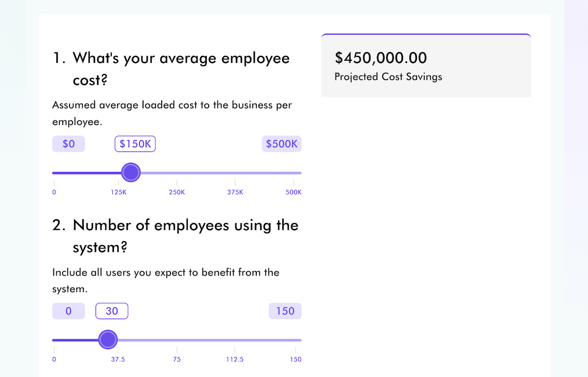
Task: Click the 375K tick mark
Action: tap(235, 192)
